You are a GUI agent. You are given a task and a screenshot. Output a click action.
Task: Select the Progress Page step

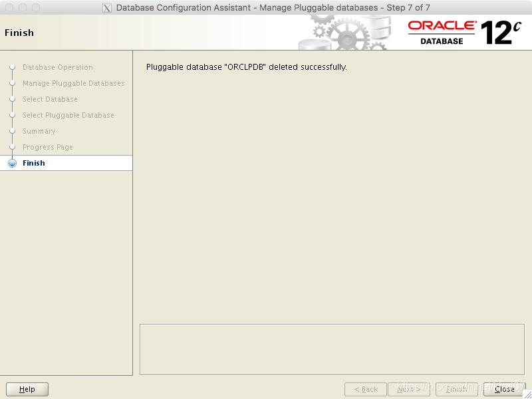coord(48,147)
